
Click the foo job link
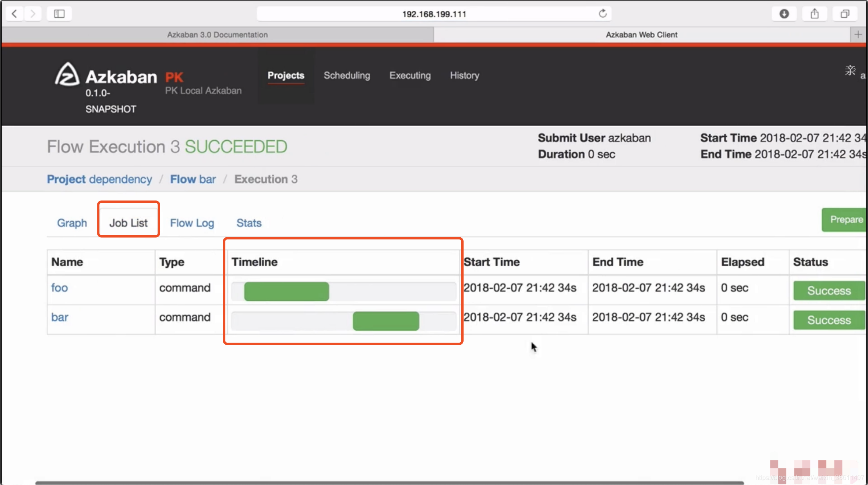click(60, 287)
